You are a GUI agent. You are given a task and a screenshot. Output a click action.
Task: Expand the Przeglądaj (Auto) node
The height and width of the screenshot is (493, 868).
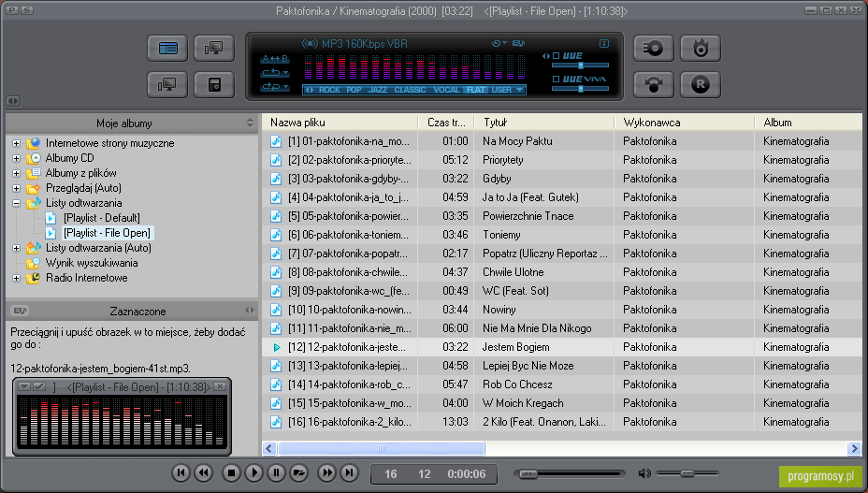tap(16, 188)
